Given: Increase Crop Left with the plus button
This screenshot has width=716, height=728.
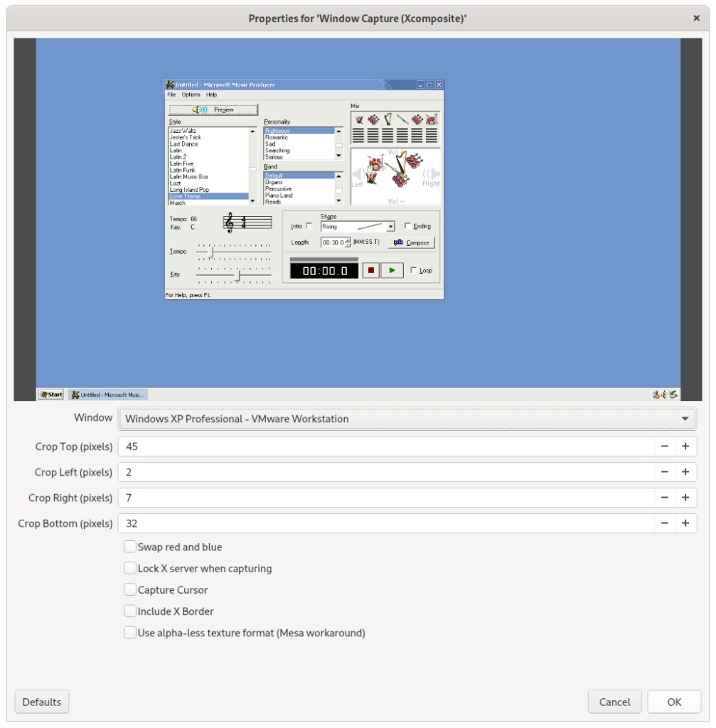Looking at the screenshot, I should click(x=685, y=472).
